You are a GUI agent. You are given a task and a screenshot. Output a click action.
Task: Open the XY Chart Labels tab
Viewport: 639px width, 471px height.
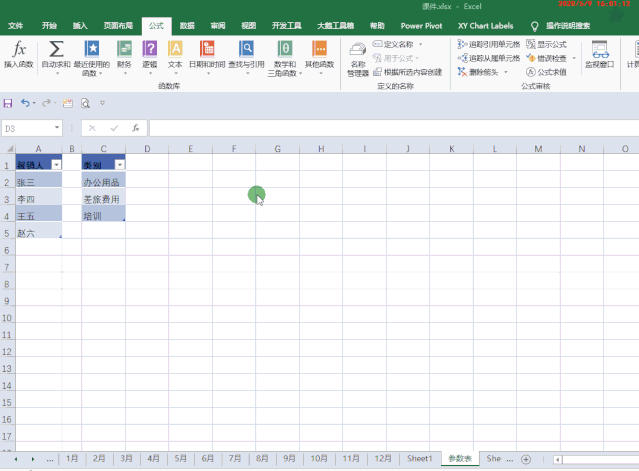pyautogui.click(x=485, y=26)
